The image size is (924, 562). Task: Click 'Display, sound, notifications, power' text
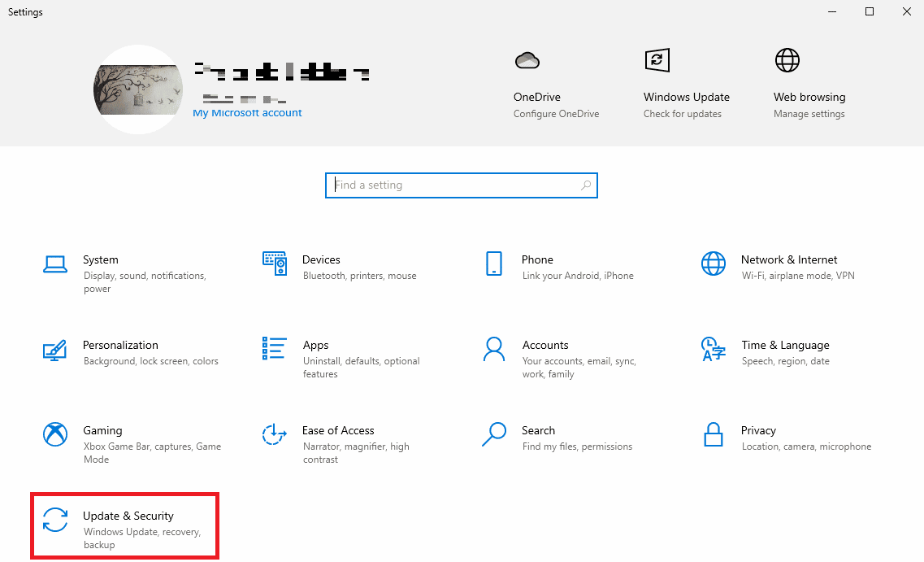(145, 282)
